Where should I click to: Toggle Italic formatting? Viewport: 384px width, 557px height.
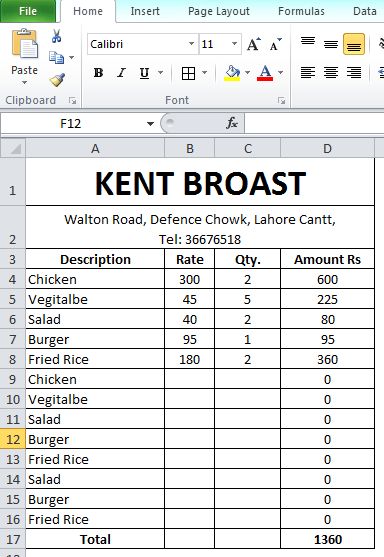tap(121, 73)
